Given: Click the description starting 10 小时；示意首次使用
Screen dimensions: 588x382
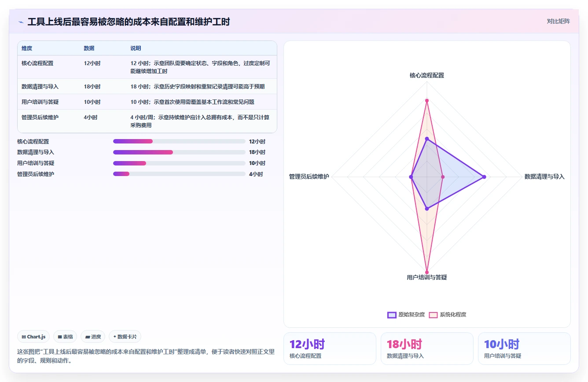Looking at the screenshot, I should tap(192, 102).
